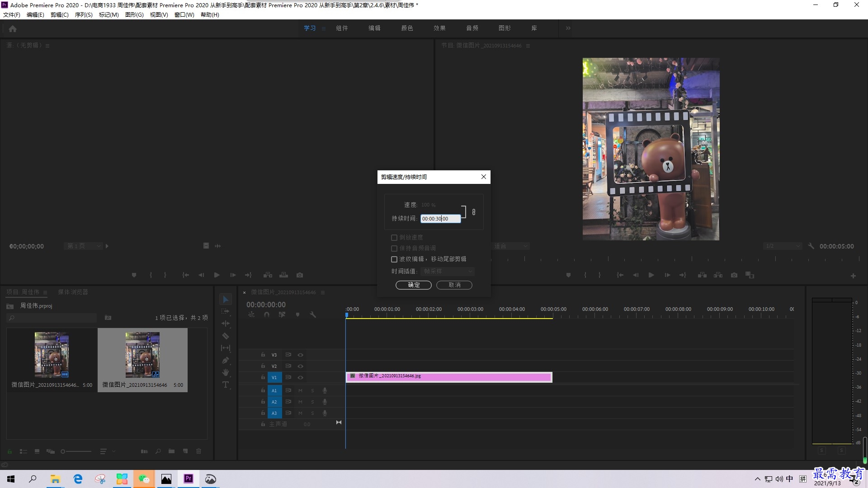
Task: Switch to 效果 workspace tab
Action: point(439,28)
